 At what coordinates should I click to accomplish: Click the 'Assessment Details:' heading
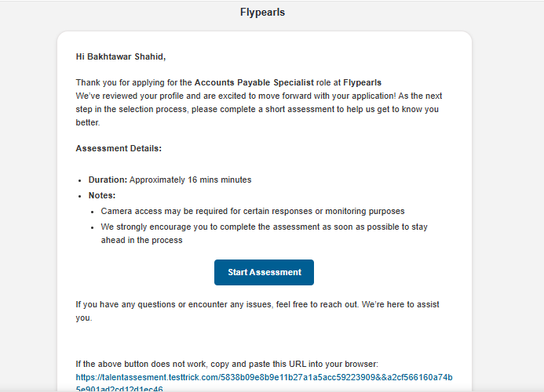(119, 148)
